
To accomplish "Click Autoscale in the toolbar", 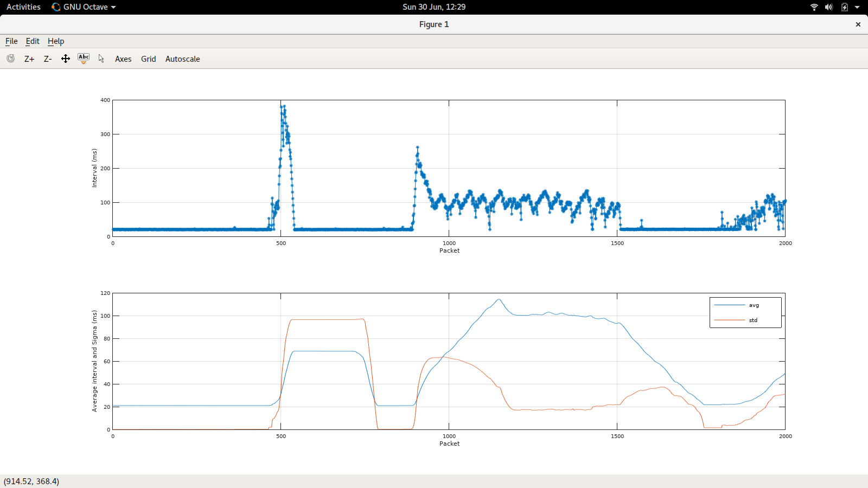I will [183, 59].
